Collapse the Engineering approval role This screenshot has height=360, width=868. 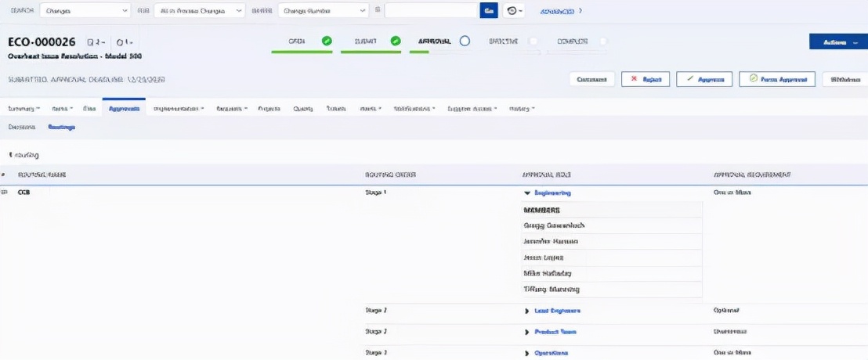pyautogui.click(x=527, y=193)
